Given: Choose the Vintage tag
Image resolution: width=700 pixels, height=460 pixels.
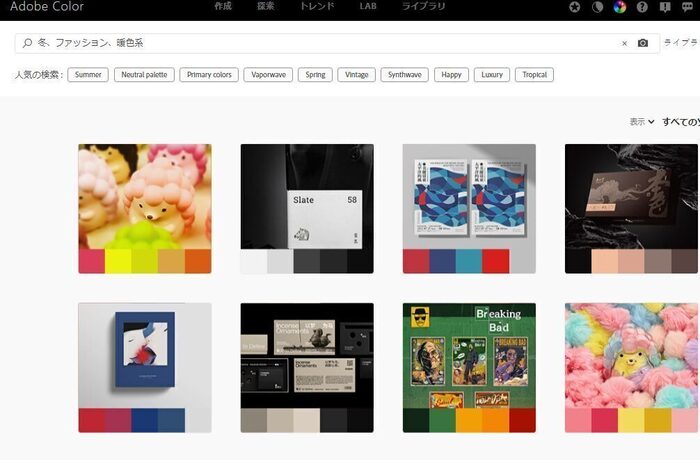Looking at the screenshot, I should (x=356, y=75).
